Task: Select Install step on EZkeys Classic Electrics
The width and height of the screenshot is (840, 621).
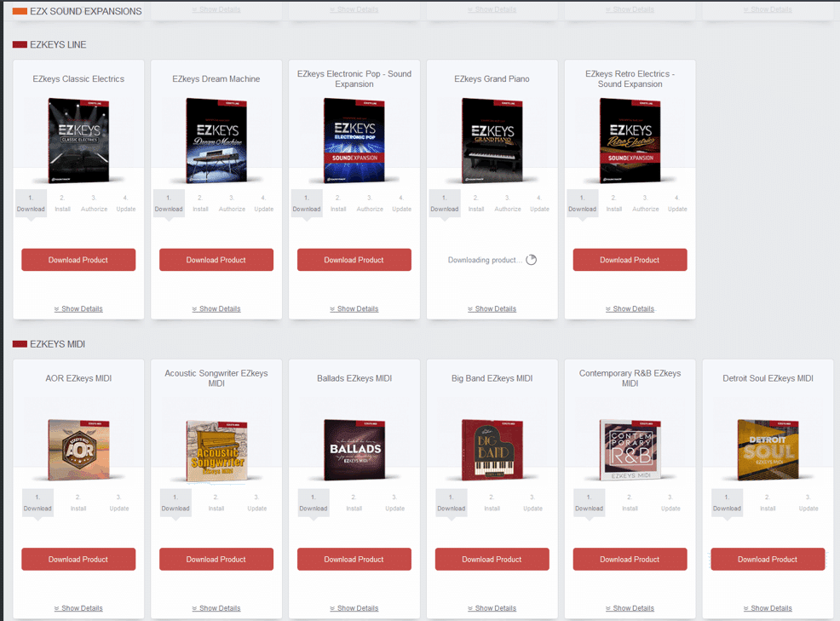Action: [x=63, y=204]
